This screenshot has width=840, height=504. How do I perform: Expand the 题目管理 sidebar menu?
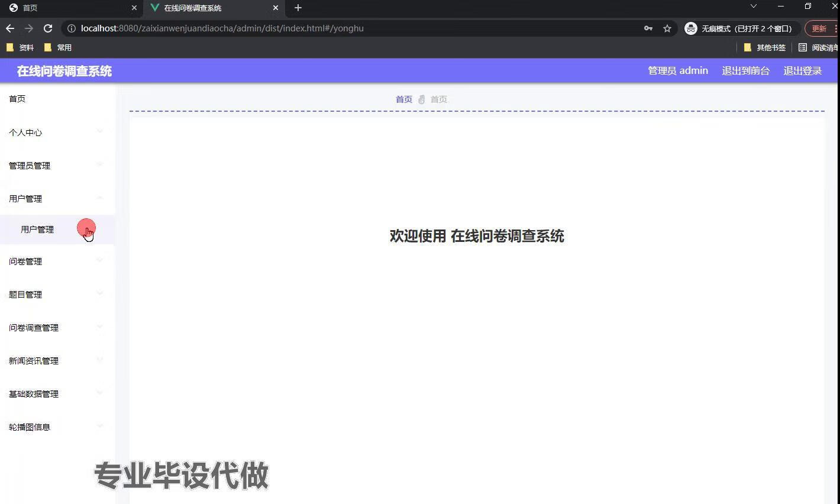57,295
